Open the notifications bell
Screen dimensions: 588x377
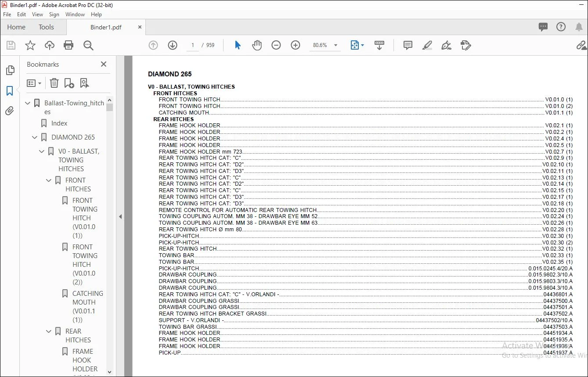click(x=578, y=27)
